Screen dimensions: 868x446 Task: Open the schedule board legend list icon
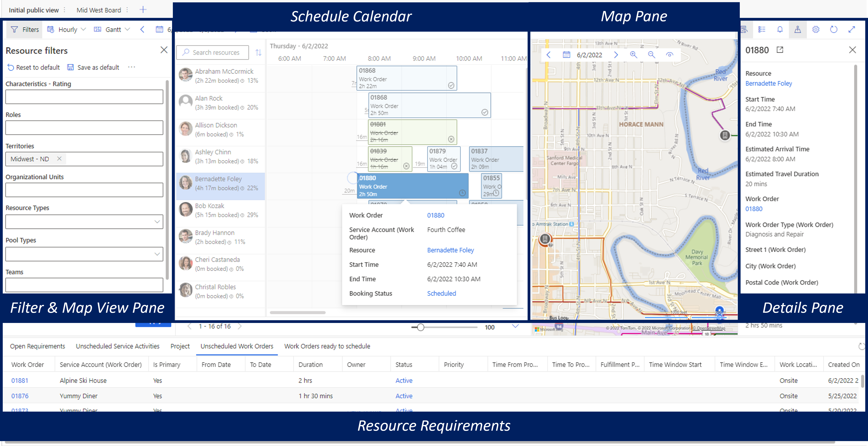coord(762,30)
